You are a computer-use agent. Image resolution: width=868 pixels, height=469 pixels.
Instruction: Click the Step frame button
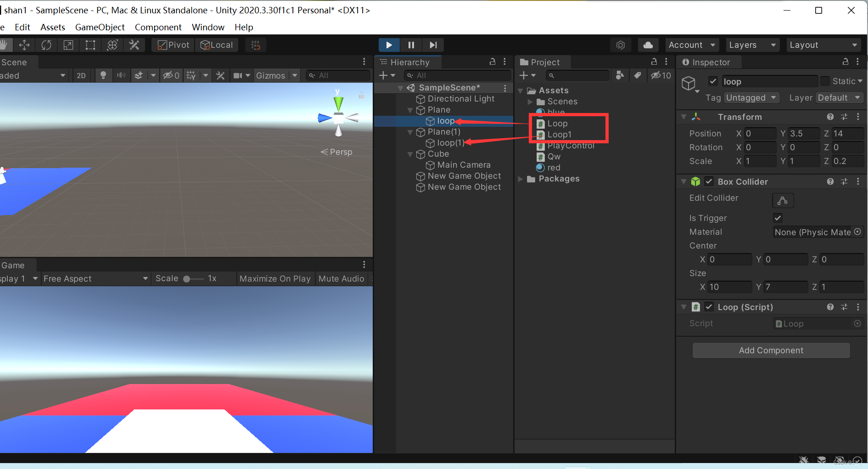point(432,45)
